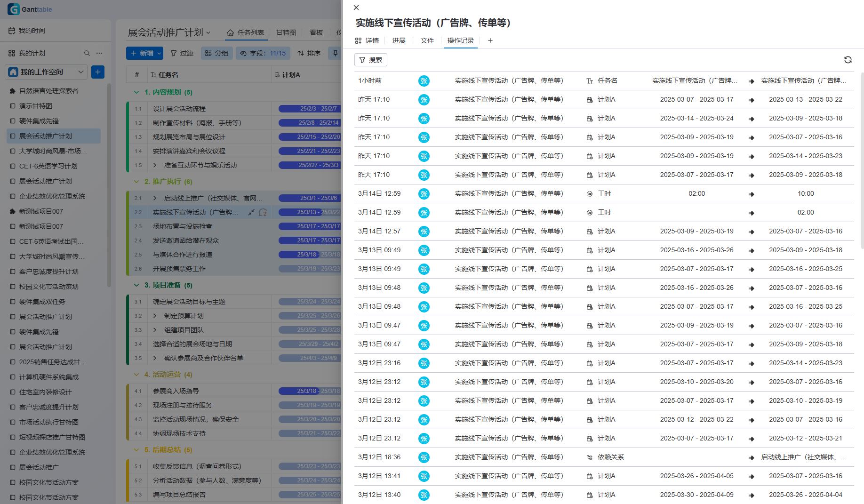Open 演示甘特图 in the sidebar
The width and height of the screenshot is (864, 504).
coord(36,106)
